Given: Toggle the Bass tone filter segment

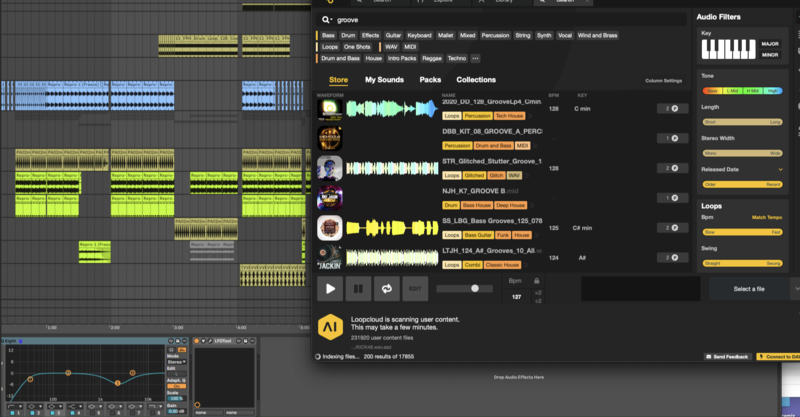Looking at the screenshot, I should (712, 91).
